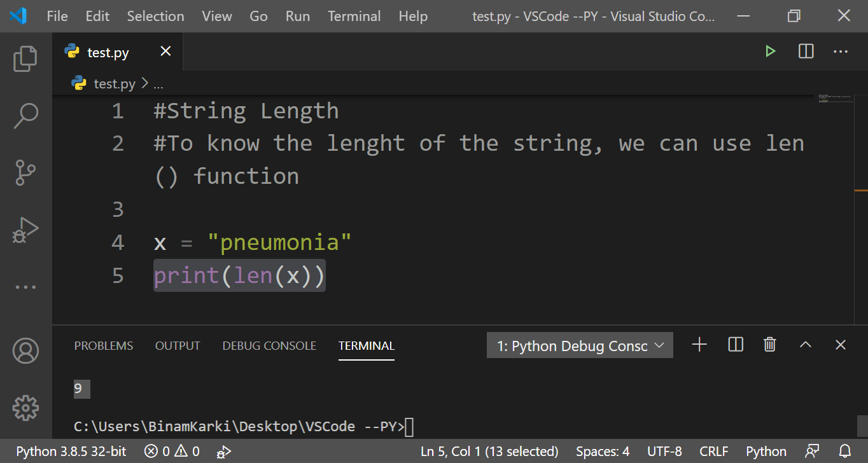Show additional activity bar views ellipsis
The width and height of the screenshot is (868, 463).
tap(25, 287)
